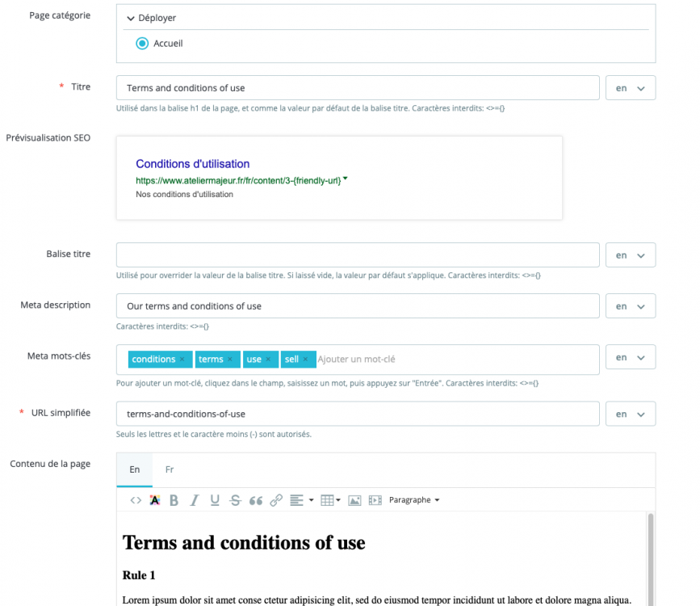The width and height of the screenshot is (700, 606).
Task: Insert a link with the chain icon
Action: tap(276, 500)
